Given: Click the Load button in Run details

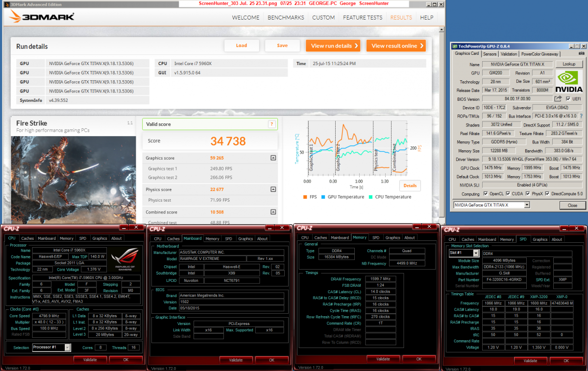Looking at the screenshot, I should (242, 46).
